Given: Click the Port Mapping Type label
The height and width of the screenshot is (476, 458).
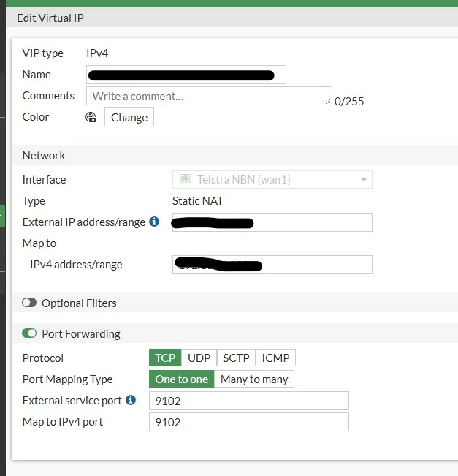Looking at the screenshot, I should (68, 379).
